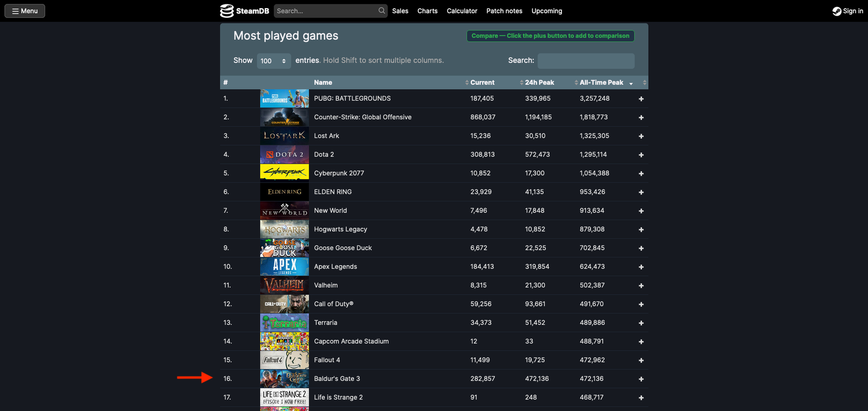Open the Patch notes menu item
868x411 pixels.
point(505,11)
